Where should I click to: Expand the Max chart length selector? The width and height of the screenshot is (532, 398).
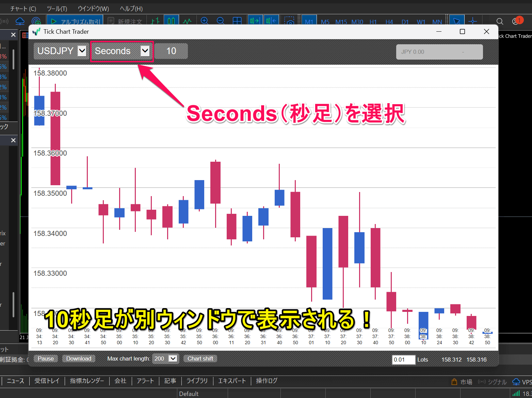click(173, 359)
